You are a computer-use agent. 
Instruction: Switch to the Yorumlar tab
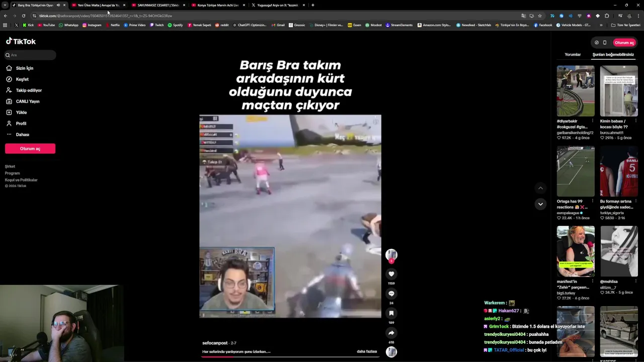click(573, 54)
